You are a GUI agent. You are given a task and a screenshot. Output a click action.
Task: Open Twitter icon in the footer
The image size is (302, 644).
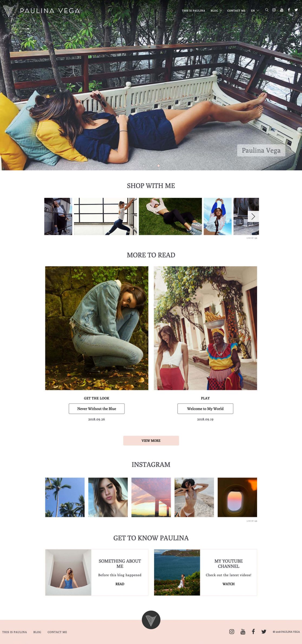click(x=264, y=632)
